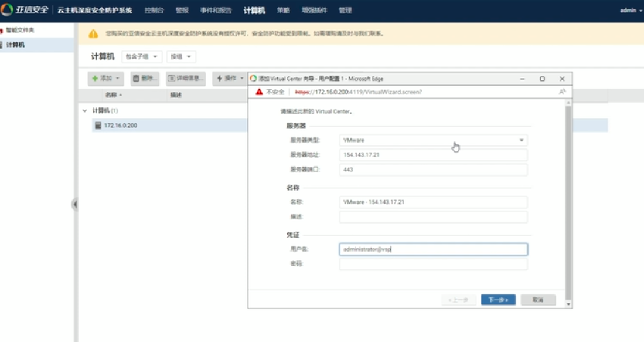The height and width of the screenshot is (342, 644).
Task: Open the 警报 top menu
Action: point(182,11)
